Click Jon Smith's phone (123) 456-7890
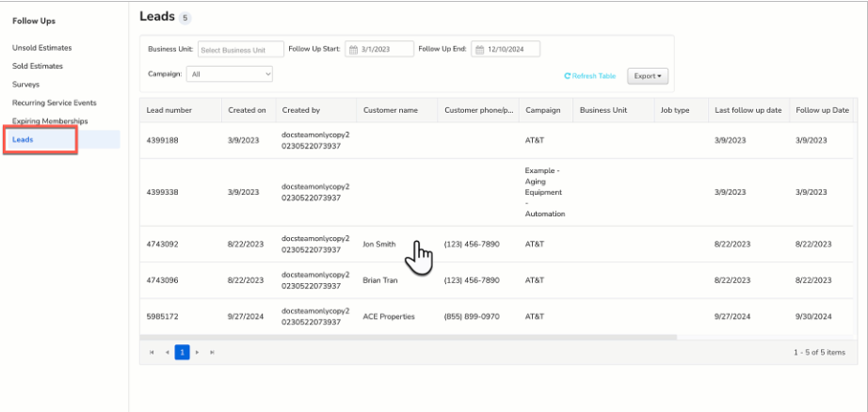The height and width of the screenshot is (412, 868). coord(472,244)
